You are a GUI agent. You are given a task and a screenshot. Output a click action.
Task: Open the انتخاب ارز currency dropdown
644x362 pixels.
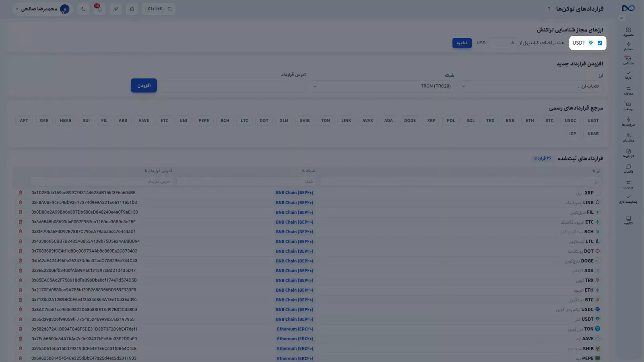[x=531, y=86]
